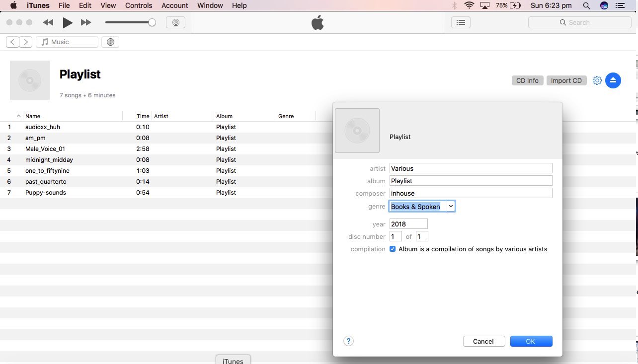Open CD options gear icon

point(597,80)
